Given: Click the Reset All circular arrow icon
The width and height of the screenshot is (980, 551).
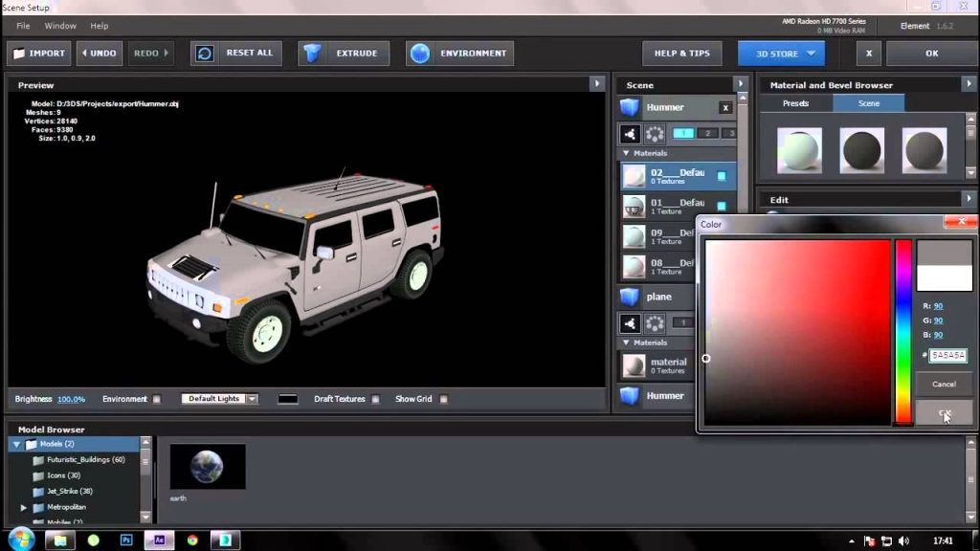Looking at the screenshot, I should (x=205, y=54).
